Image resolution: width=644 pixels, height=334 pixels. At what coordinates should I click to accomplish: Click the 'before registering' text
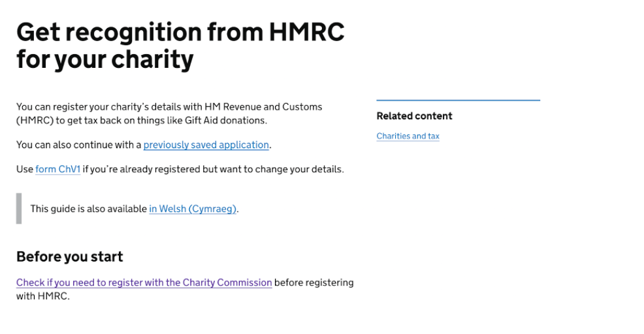314,283
